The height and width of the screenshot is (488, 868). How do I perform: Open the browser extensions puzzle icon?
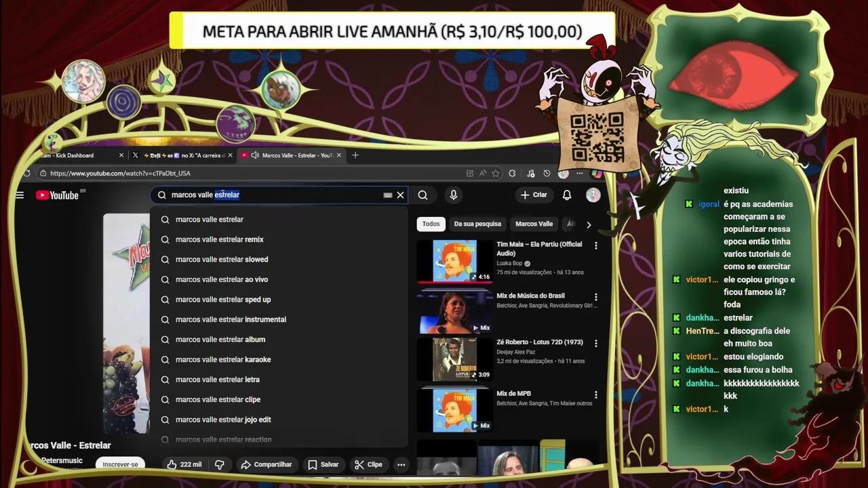click(512, 174)
